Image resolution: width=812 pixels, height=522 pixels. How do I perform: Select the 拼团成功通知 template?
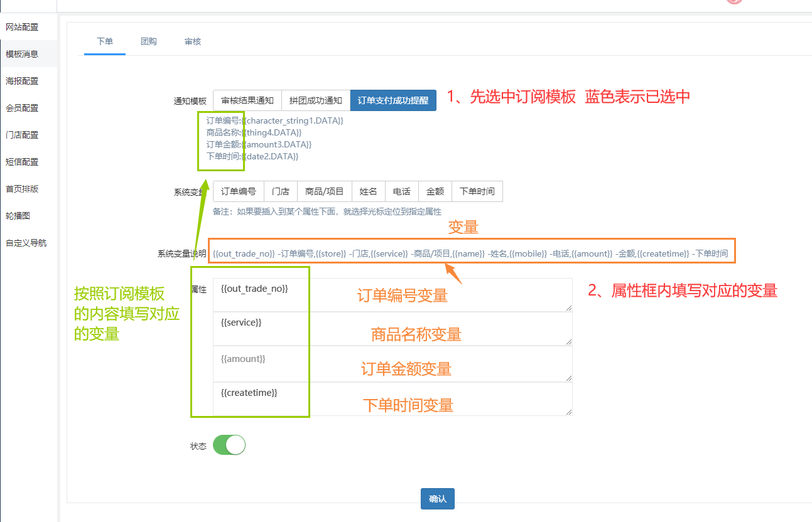pyautogui.click(x=315, y=100)
